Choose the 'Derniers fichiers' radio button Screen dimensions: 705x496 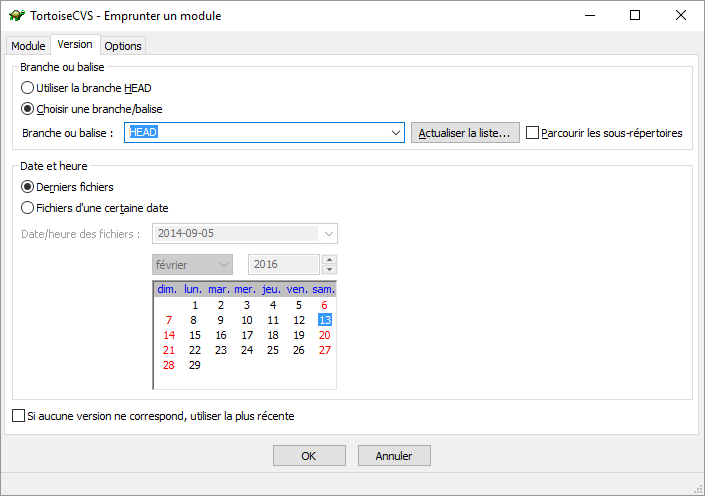click(x=27, y=187)
